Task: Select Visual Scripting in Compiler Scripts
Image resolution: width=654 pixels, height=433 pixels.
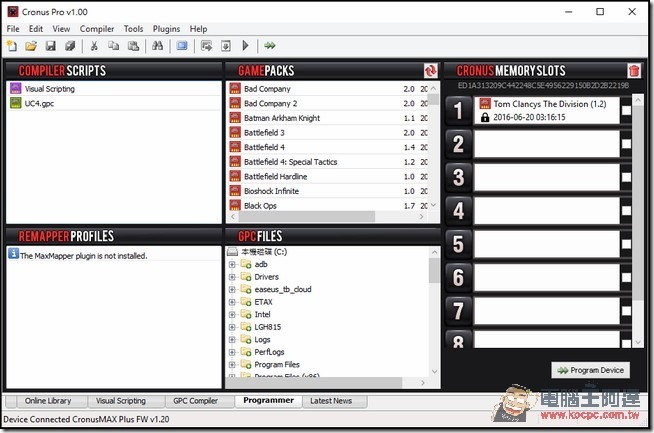Action: (113, 89)
